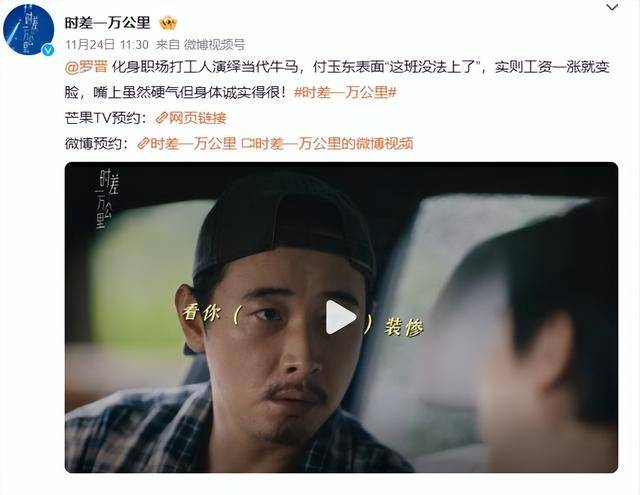Open the @罗晋 mention link

[86, 67]
